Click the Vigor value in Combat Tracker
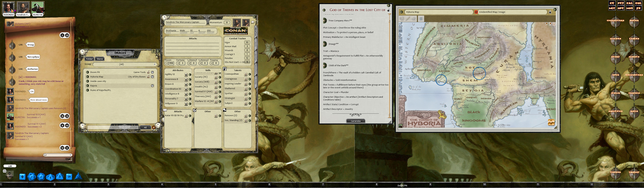The height and width of the screenshot is (188, 644). click(247, 42)
